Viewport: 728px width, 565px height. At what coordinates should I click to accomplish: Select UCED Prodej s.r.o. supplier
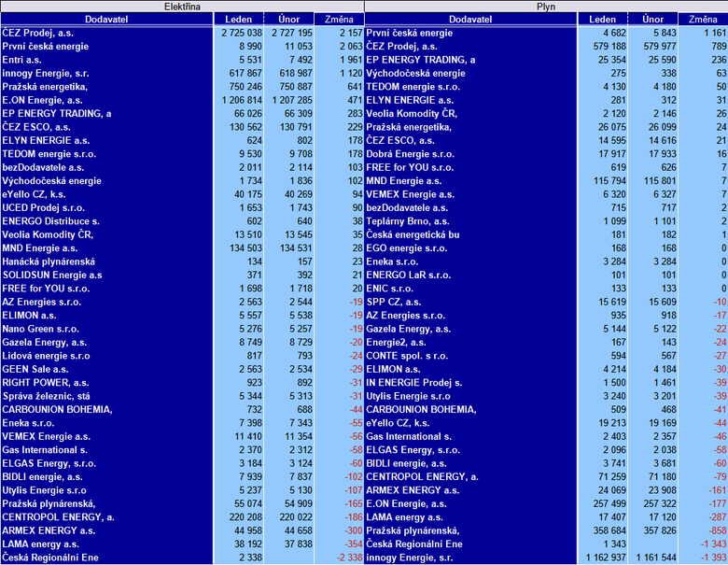[x=43, y=208]
